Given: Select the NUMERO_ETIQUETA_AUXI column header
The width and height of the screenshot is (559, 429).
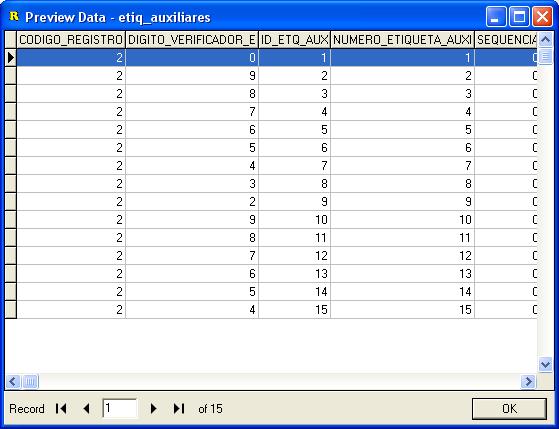Looking at the screenshot, I should 402,40.
